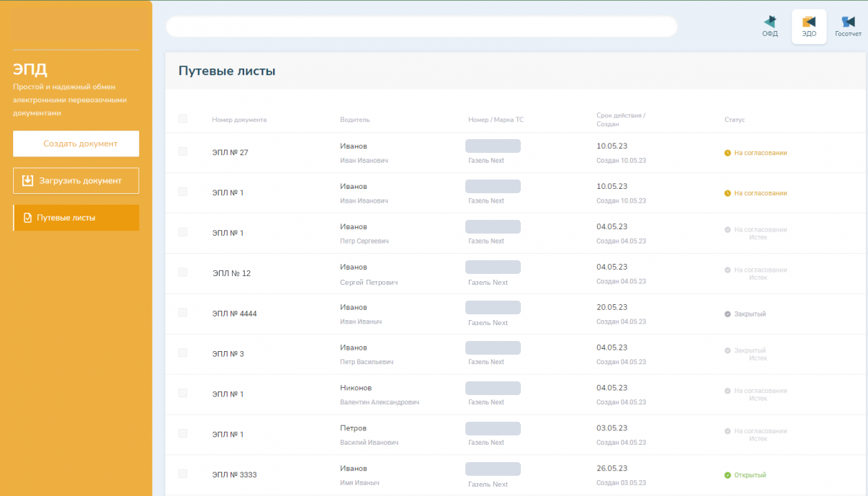Check the box for ЭПЛ № 27

point(182,151)
